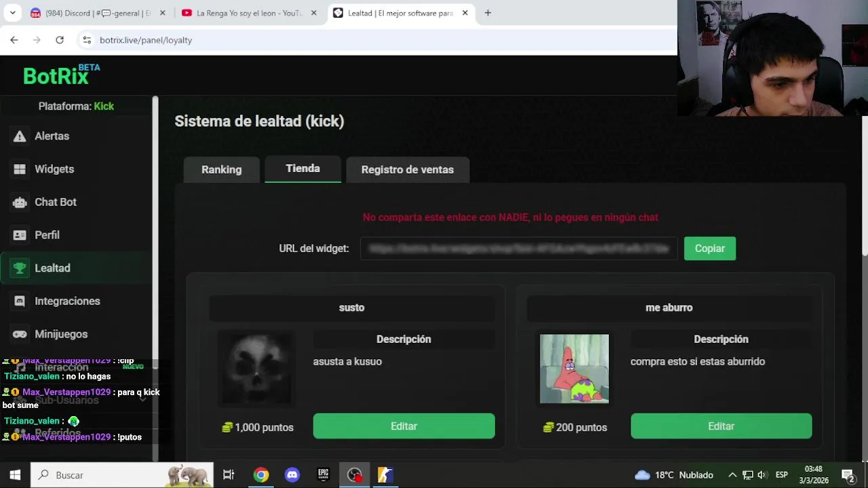Image resolution: width=868 pixels, height=488 pixels.
Task: Click the page vertical scrollbar
Action: pyautogui.click(x=865, y=186)
